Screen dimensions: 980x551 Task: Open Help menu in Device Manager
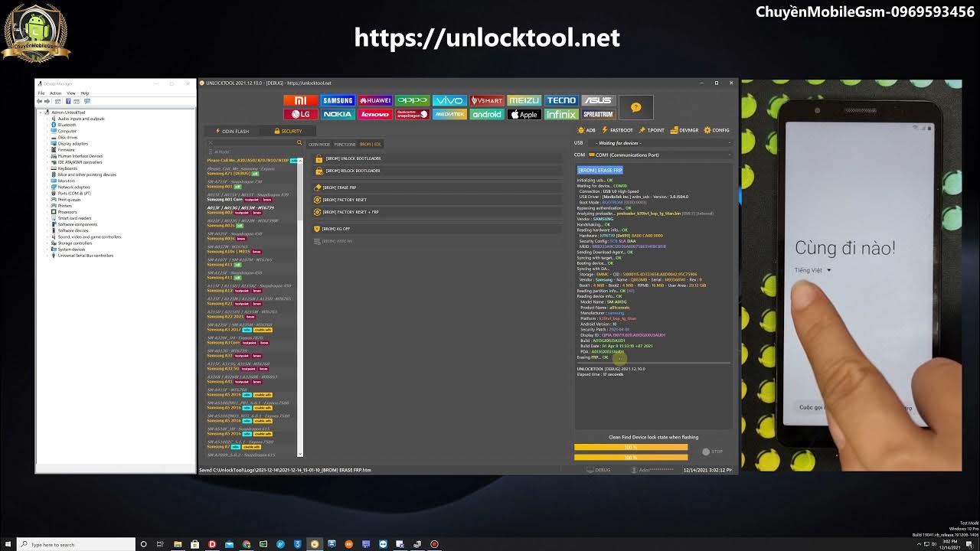tap(85, 93)
